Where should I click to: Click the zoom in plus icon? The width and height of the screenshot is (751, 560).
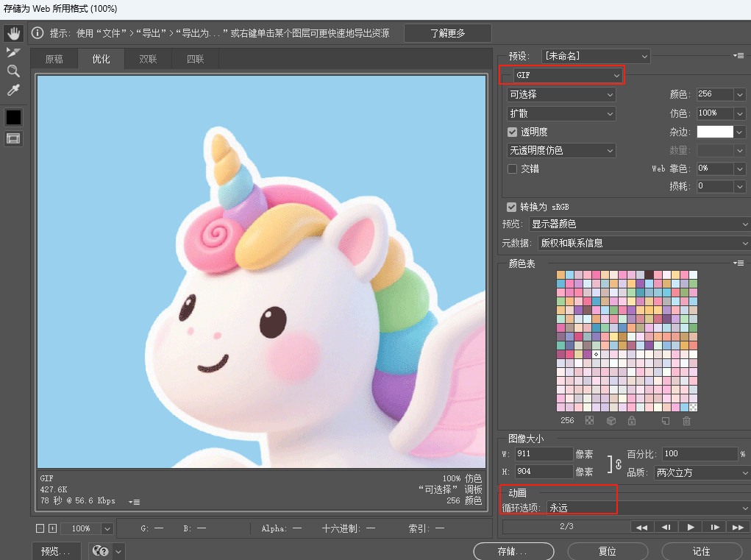(x=53, y=528)
